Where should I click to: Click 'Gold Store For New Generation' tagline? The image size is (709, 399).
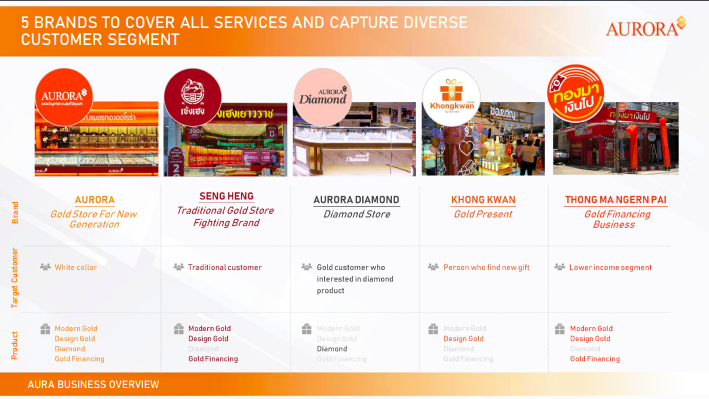[x=94, y=219]
